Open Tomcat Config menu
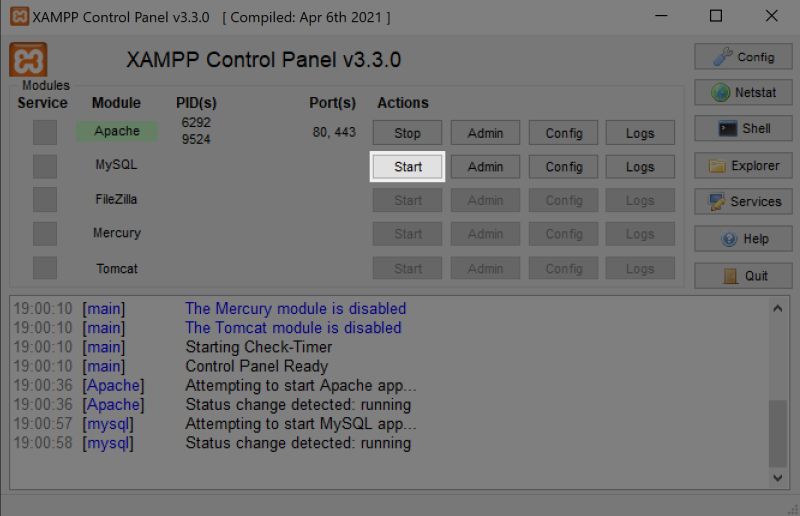This screenshot has width=800, height=516. click(563, 268)
